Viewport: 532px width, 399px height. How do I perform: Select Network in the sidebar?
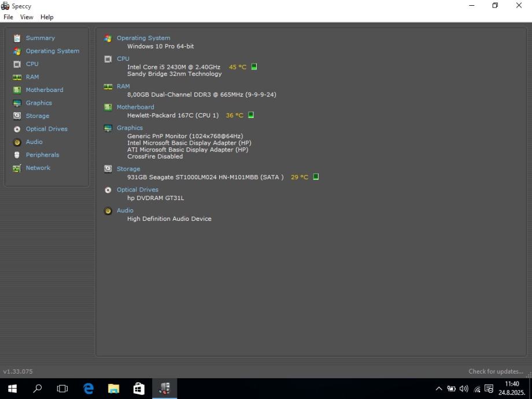point(38,168)
